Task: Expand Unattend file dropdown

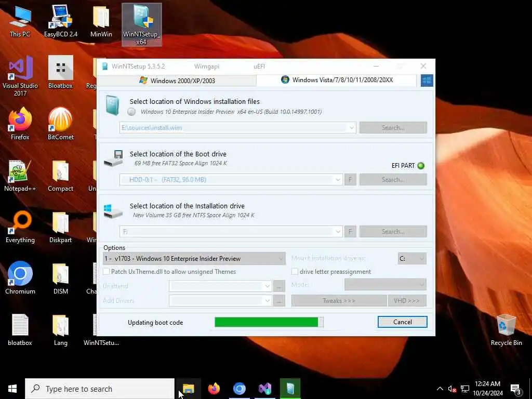Action: 268,286
